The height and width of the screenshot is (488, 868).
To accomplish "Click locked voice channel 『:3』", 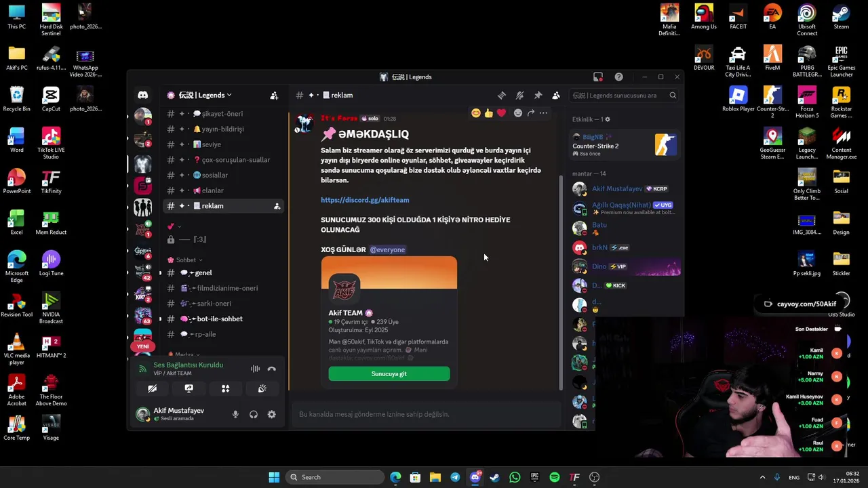I will coord(222,239).
